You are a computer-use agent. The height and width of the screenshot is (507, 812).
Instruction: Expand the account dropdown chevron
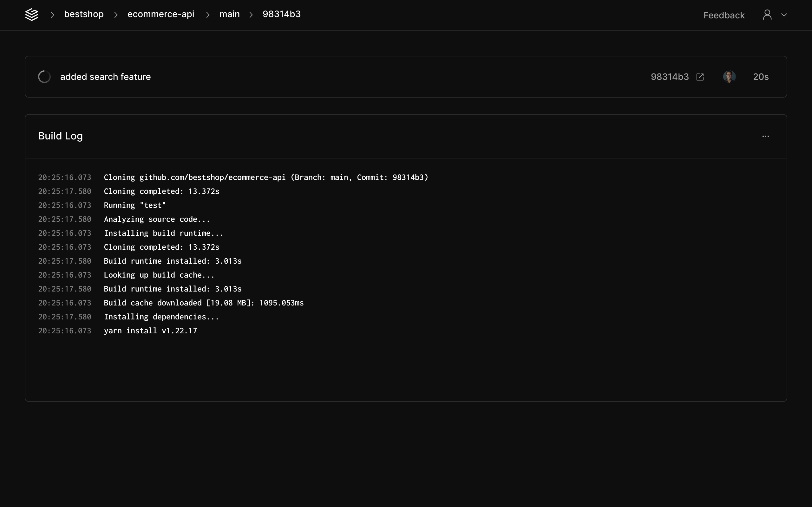click(784, 15)
